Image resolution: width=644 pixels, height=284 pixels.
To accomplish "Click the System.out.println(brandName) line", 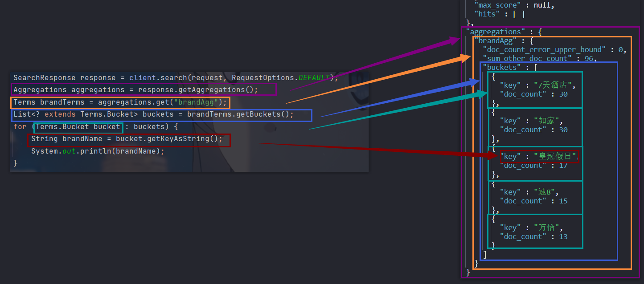I will tap(98, 151).
